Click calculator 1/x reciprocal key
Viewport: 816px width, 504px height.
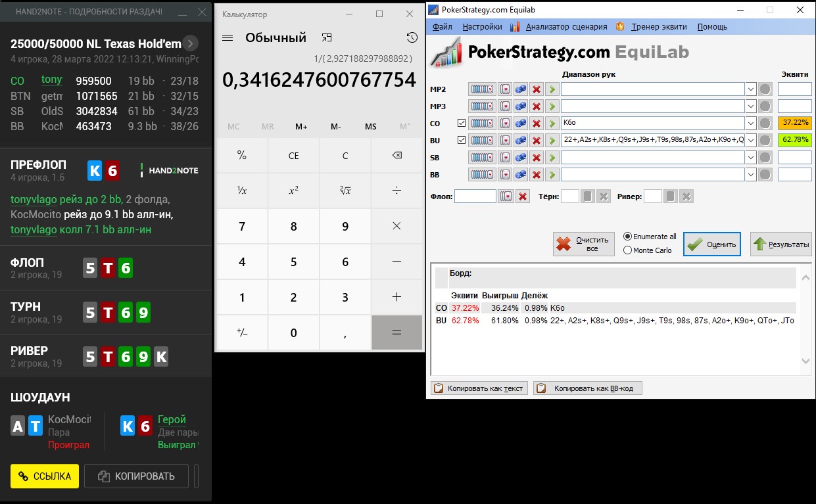(x=242, y=191)
